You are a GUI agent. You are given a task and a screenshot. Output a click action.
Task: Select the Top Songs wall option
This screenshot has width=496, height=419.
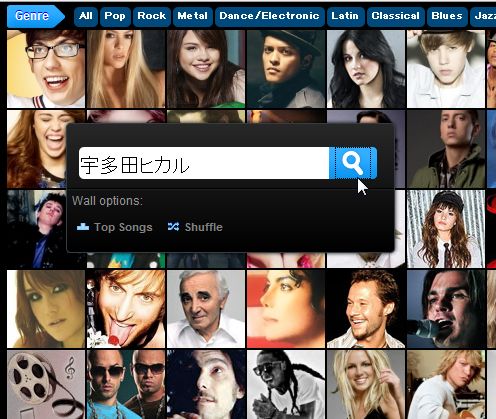click(115, 227)
